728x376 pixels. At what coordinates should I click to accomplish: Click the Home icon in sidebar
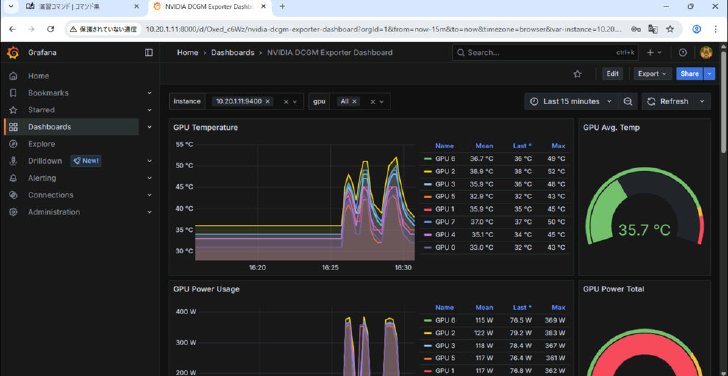13,76
